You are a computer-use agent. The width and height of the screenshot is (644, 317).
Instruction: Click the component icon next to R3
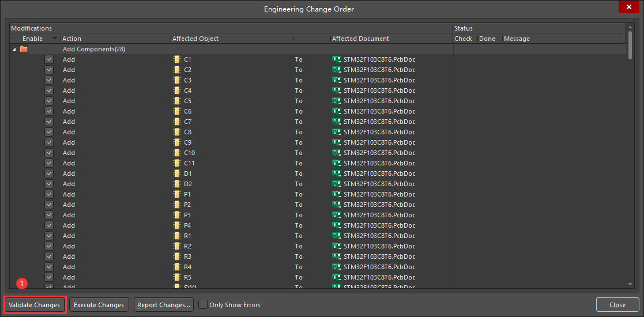pyautogui.click(x=177, y=256)
